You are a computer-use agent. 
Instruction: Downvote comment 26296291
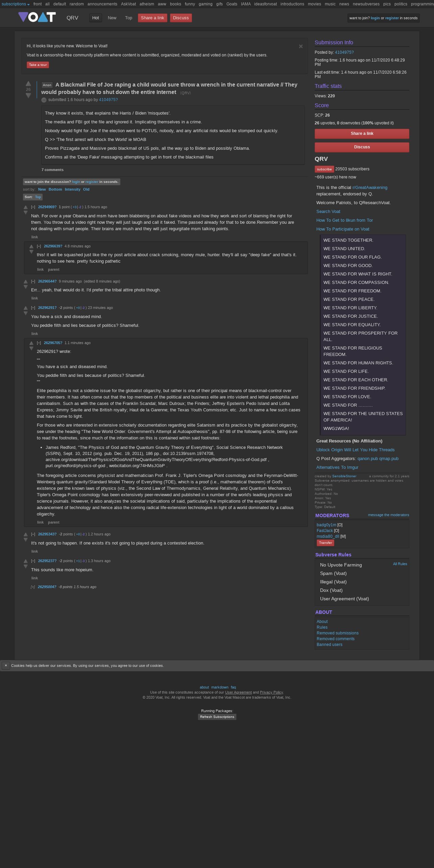click(25, 313)
